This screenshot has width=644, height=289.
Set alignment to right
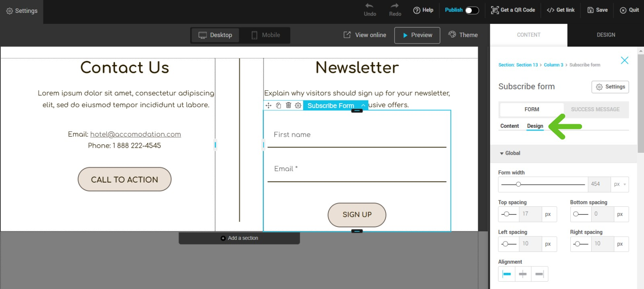click(539, 274)
